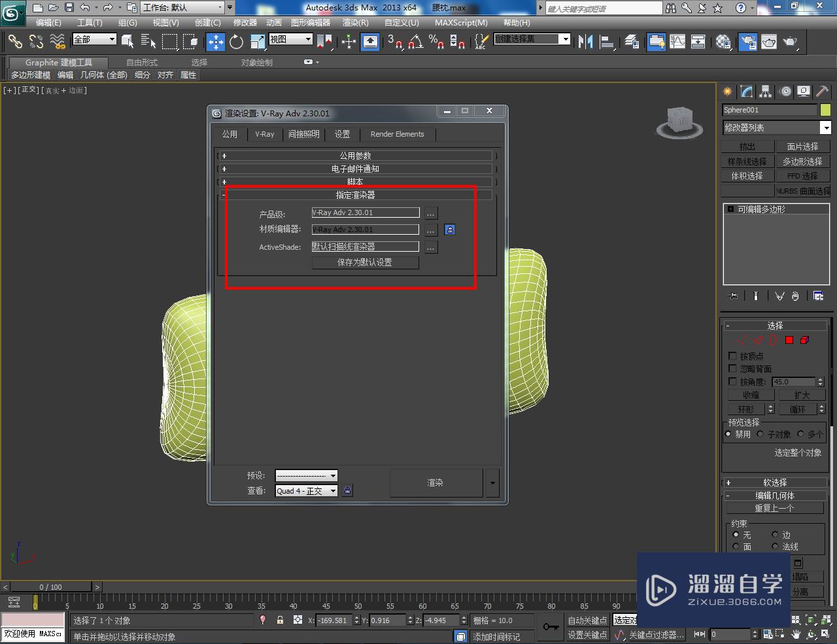Click the Align tool icon
This screenshot has width=837, height=644.
pos(607,42)
